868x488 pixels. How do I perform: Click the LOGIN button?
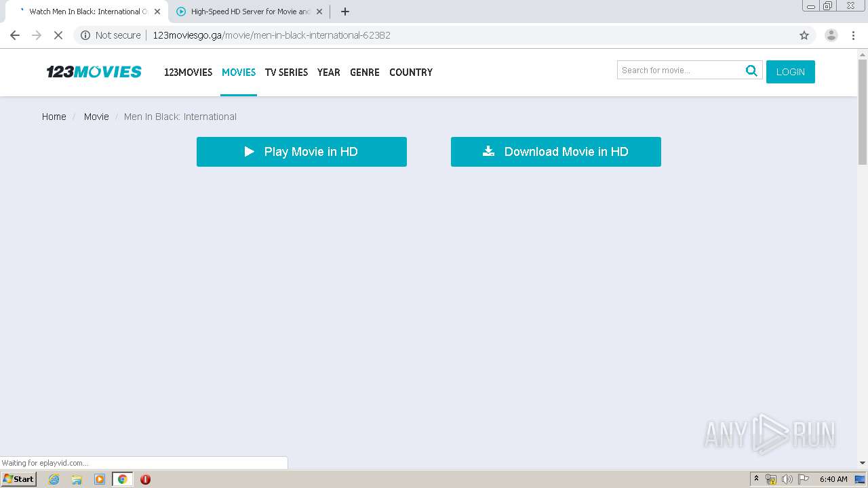point(791,72)
